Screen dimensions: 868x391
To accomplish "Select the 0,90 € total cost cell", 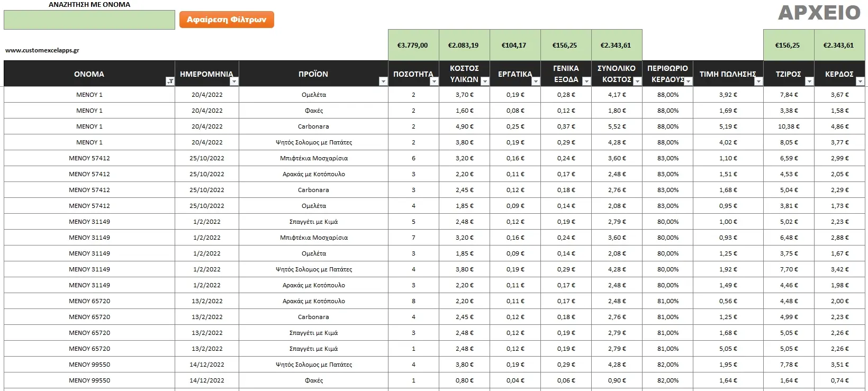I will tap(617, 380).
